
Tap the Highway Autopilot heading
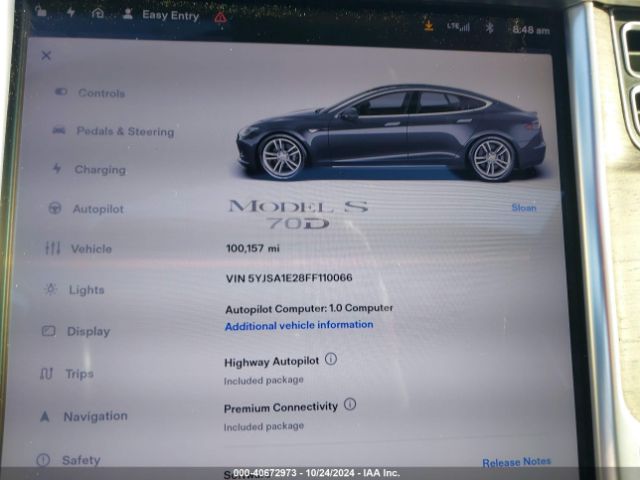click(271, 362)
